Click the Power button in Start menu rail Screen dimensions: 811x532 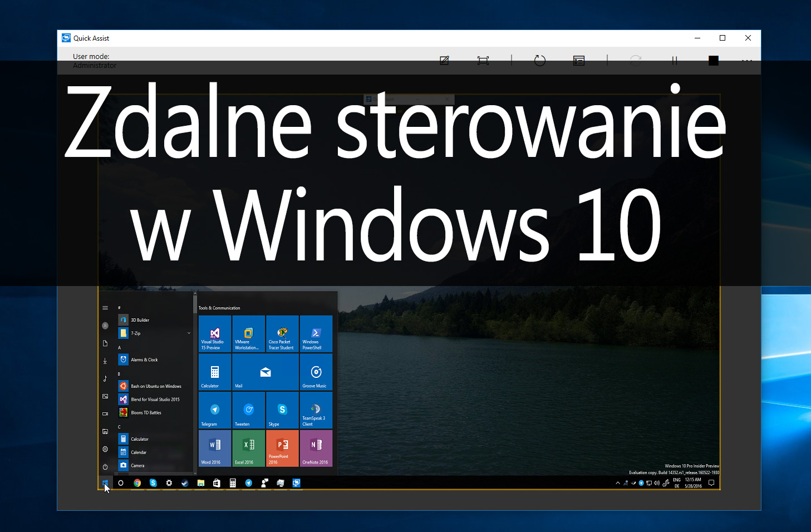(105, 467)
